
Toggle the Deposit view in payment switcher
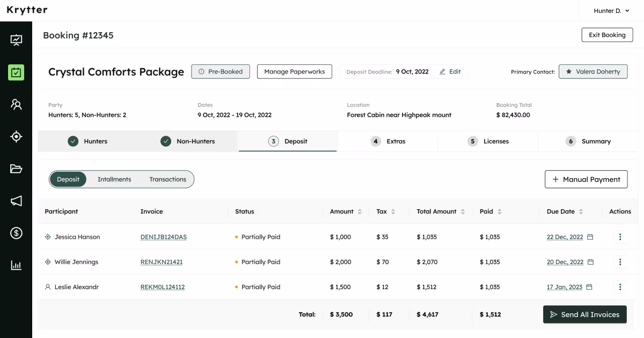69,179
